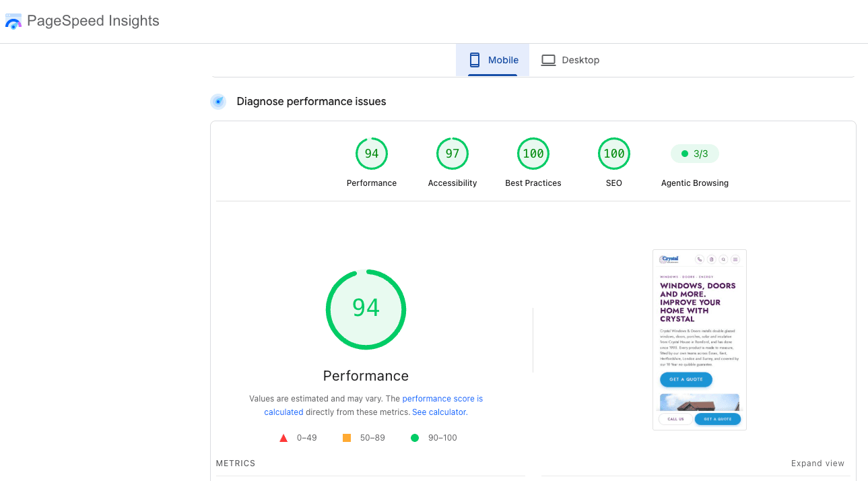Click the Agentic Browsing label text
This screenshot has height=481, width=868.
pos(695,183)
